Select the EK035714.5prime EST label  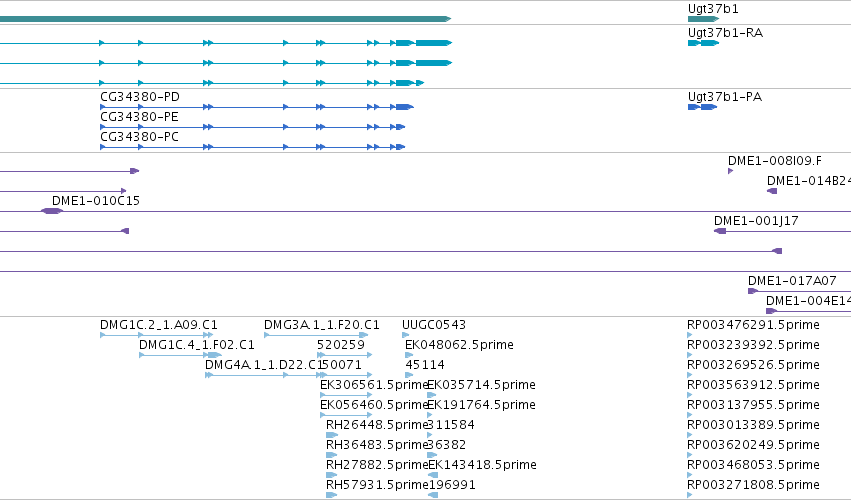[x=481, y=385]
